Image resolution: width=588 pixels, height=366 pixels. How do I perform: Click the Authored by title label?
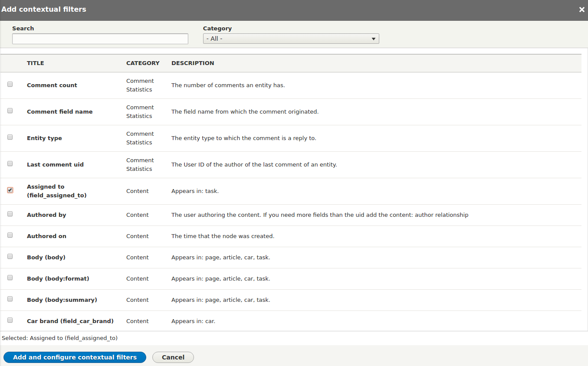pos(46,215)
